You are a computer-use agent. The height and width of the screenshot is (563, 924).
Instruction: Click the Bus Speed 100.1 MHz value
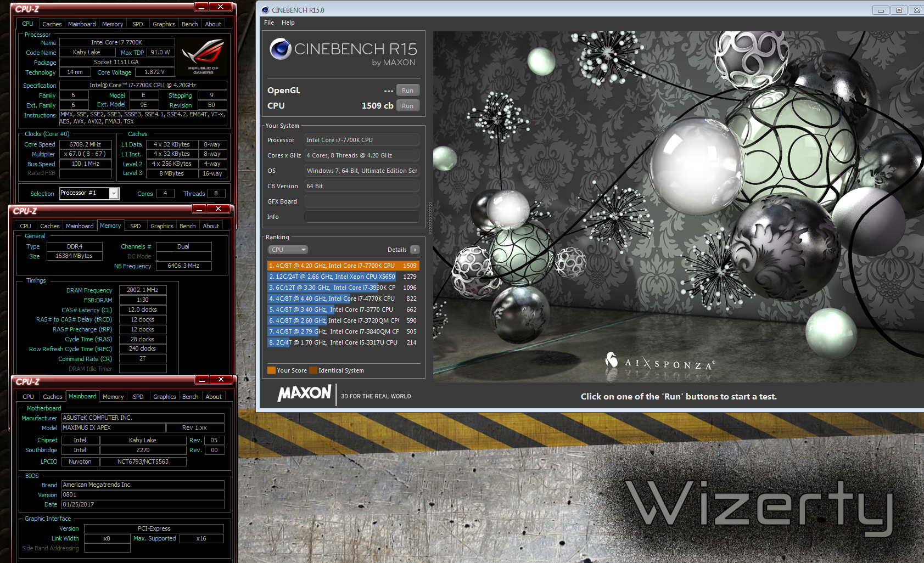85,164
